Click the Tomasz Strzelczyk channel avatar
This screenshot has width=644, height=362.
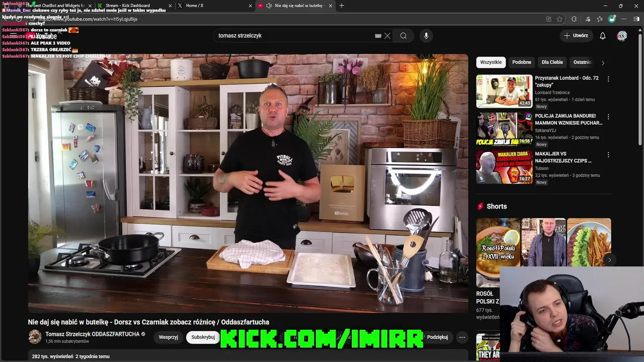click(35, 337)
